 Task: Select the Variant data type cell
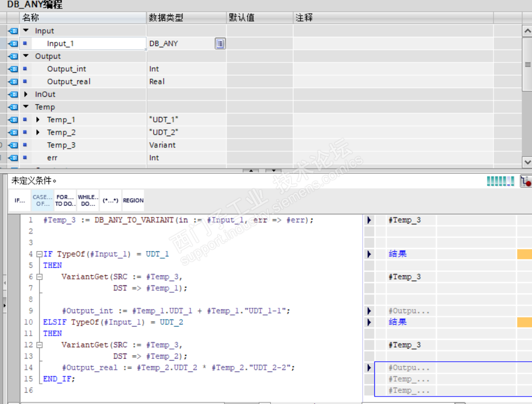[186, 145]
